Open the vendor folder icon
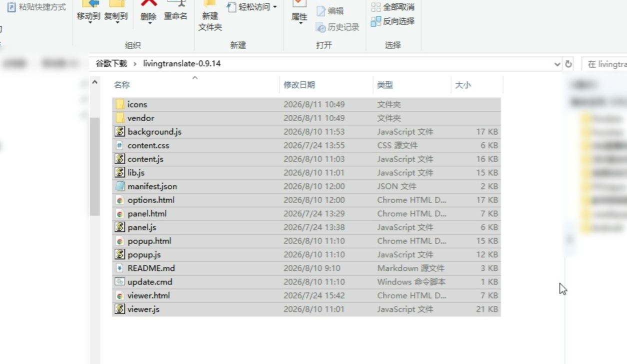Screen dimensions: 627x364 [x=119, y=118]
